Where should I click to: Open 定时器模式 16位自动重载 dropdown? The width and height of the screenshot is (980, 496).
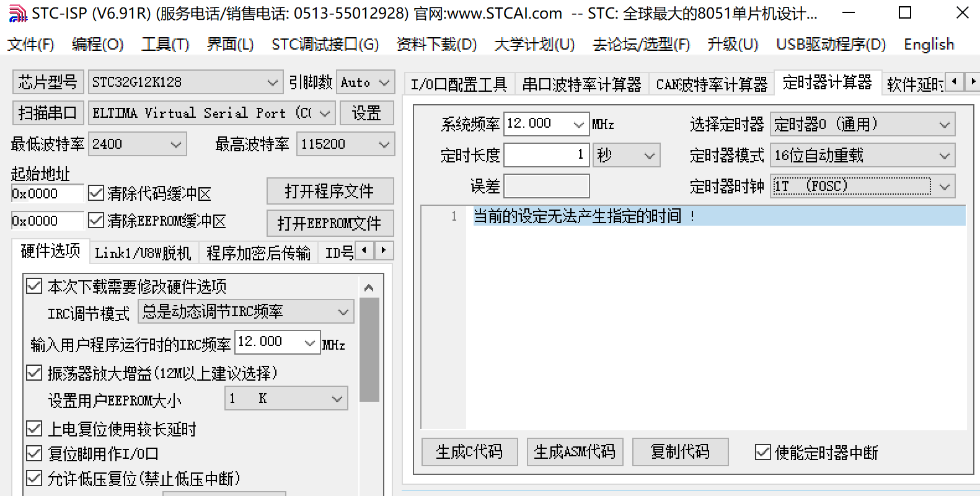coord(862,155)
